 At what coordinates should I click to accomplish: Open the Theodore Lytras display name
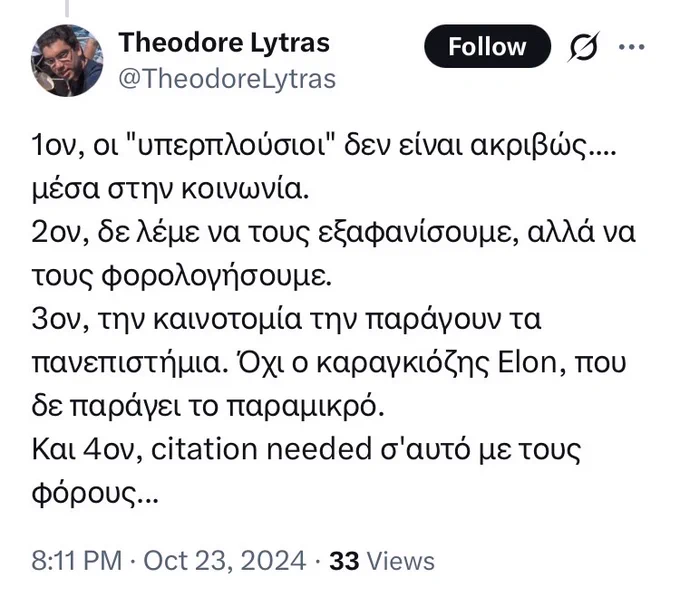coord(224,43)
